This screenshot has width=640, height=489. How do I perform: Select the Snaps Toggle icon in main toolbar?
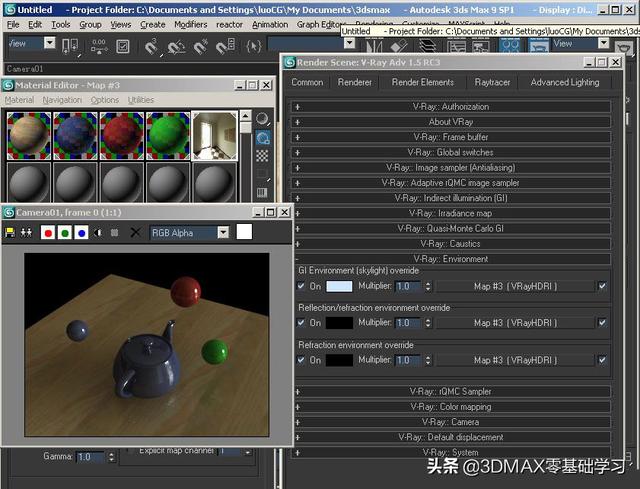point(152,46)
